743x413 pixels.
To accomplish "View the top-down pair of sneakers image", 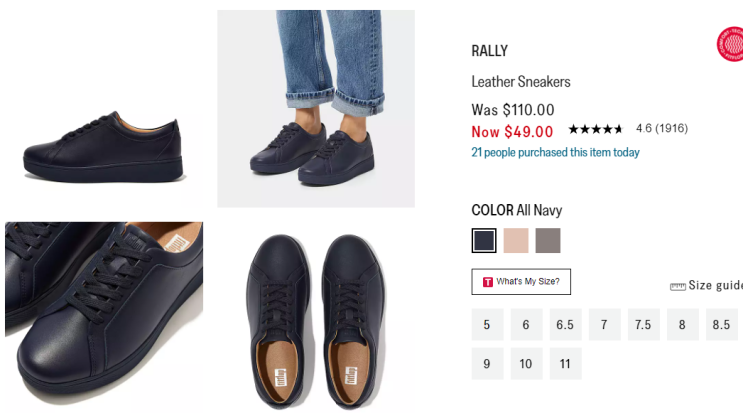I will [x=316, y=320].
